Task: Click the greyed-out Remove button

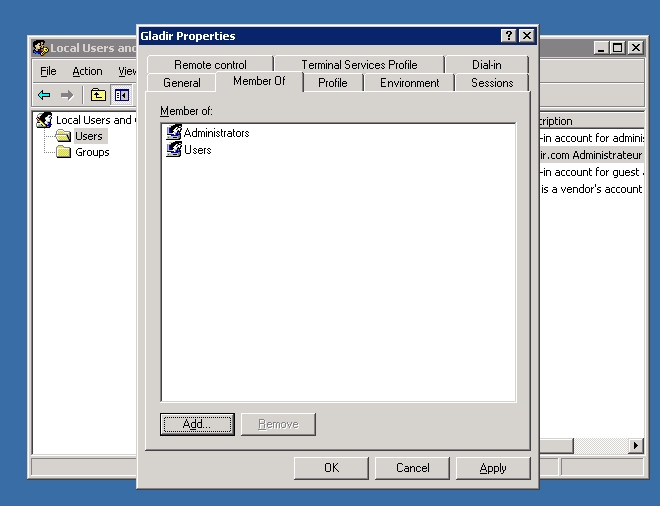Action: [x=278, y=424]
